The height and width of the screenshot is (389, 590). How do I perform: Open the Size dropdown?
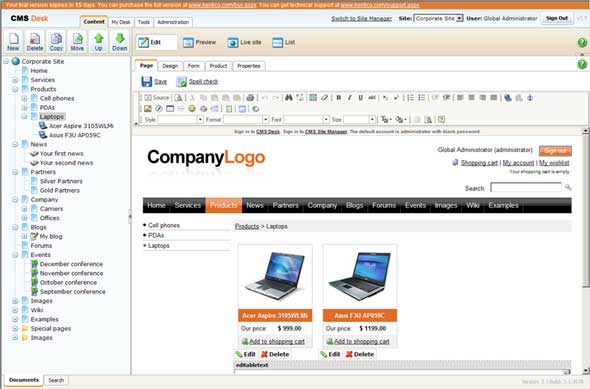tap(360, 119)
